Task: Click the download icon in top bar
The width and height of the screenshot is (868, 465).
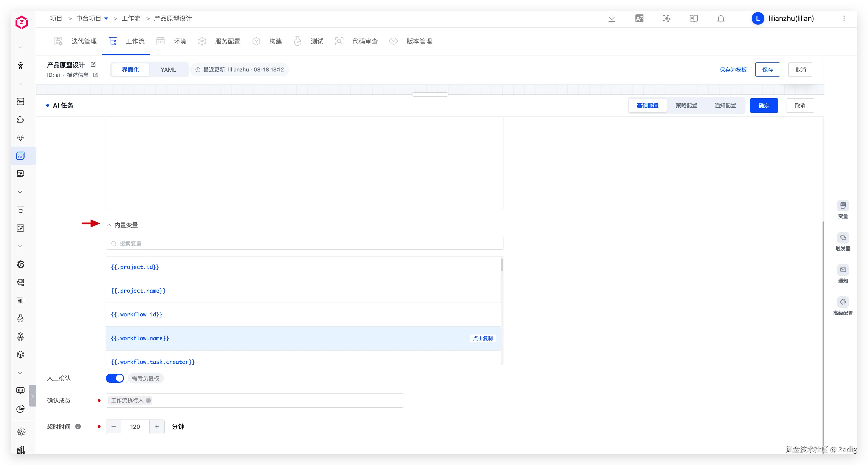Action: [612, 19]
